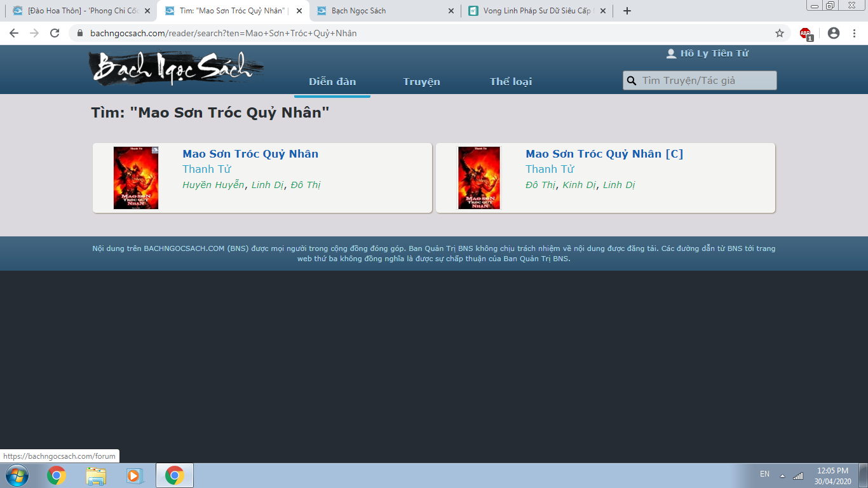The width and height of the screenshot is (868, 488).
Task: Open Windows Start menu
Action: click(16, 475)
